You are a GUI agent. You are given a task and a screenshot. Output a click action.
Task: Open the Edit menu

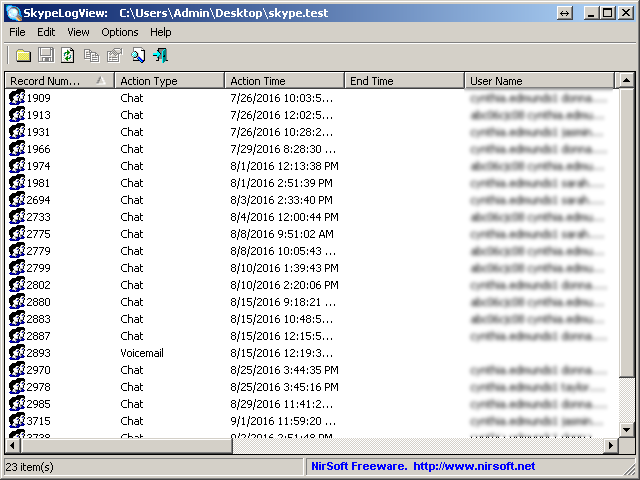point(46,32)
